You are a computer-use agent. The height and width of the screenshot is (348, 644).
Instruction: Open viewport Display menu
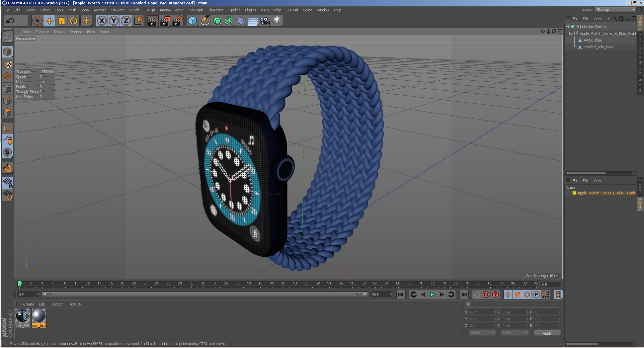60,32
